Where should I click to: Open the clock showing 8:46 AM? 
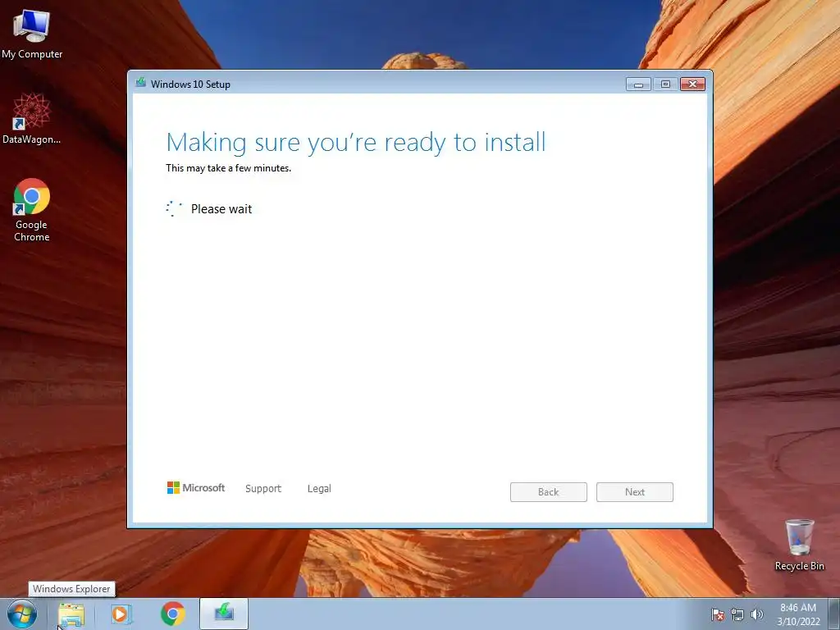798,614
